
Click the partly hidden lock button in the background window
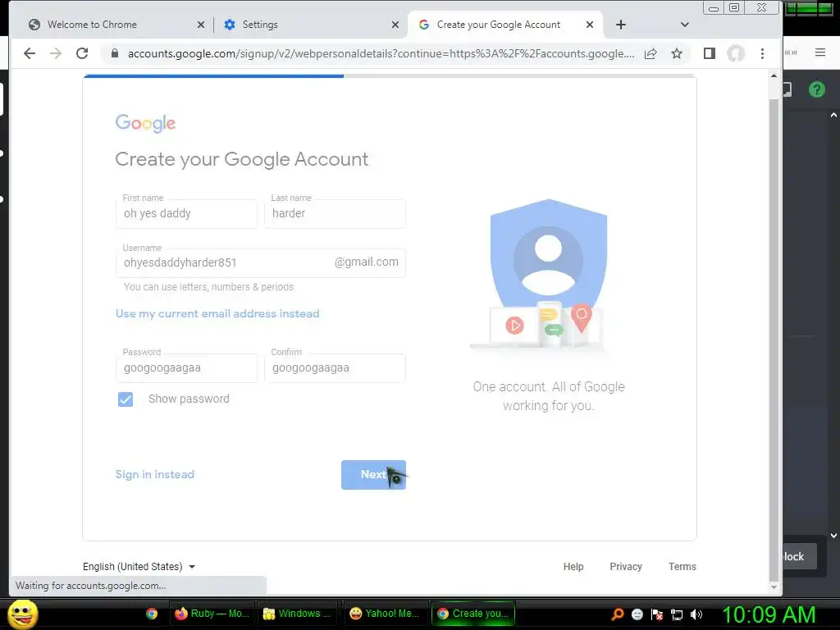[x=801, y=557]
